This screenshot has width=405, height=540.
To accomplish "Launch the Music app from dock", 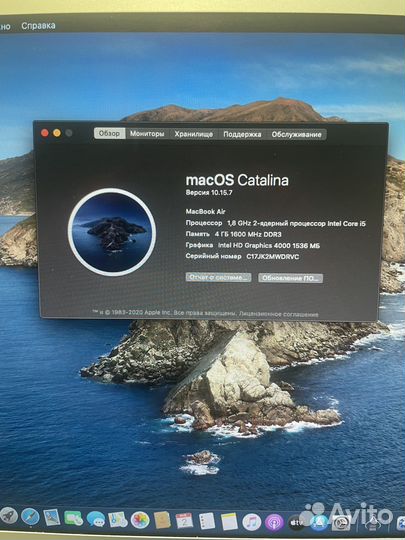I will [x=252, y=522].
